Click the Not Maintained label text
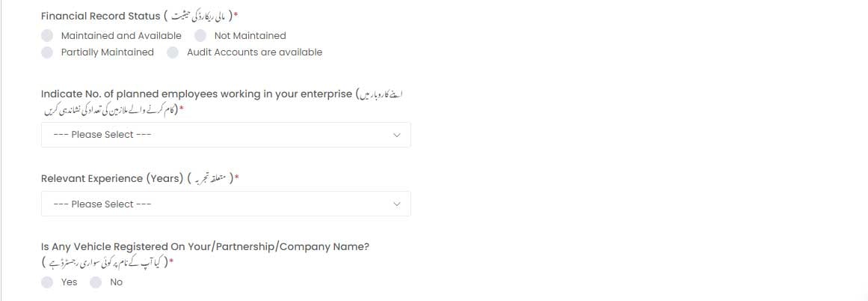The width and height of the screenshot is (868, 301). tap(250, 35)
